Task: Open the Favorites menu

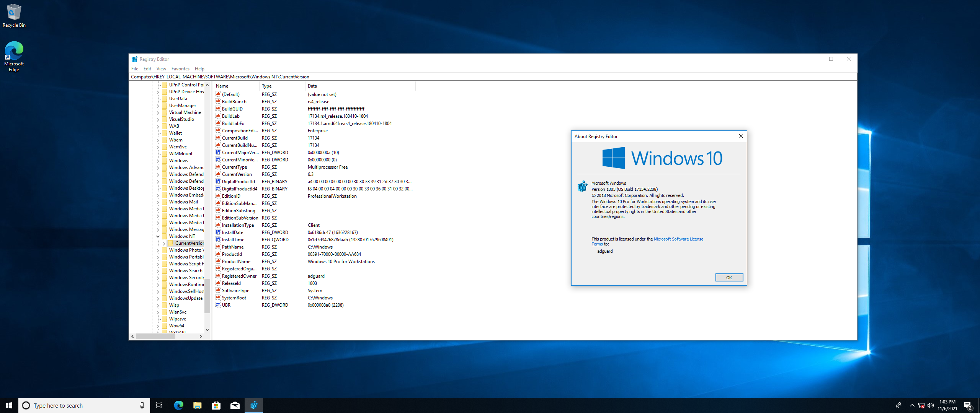Action: pyautogui.click(x=180, y=69)
